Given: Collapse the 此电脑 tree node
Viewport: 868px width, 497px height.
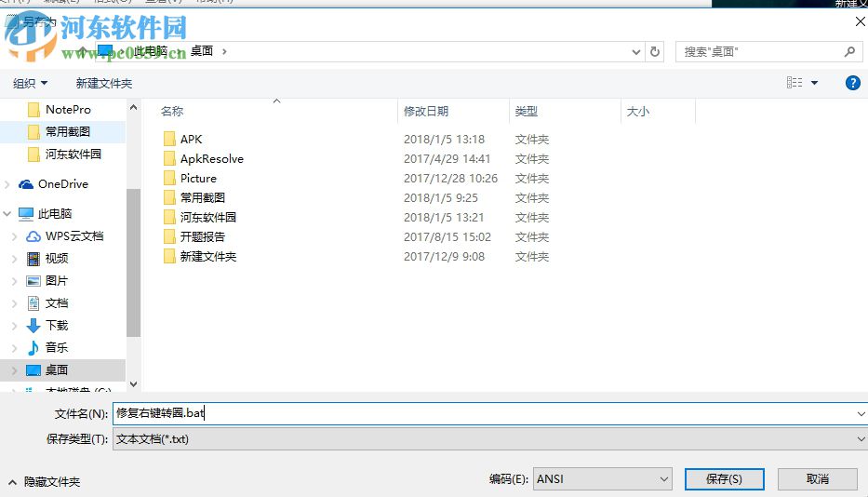Looking at the screenshot, I should [x=7, y=213].
